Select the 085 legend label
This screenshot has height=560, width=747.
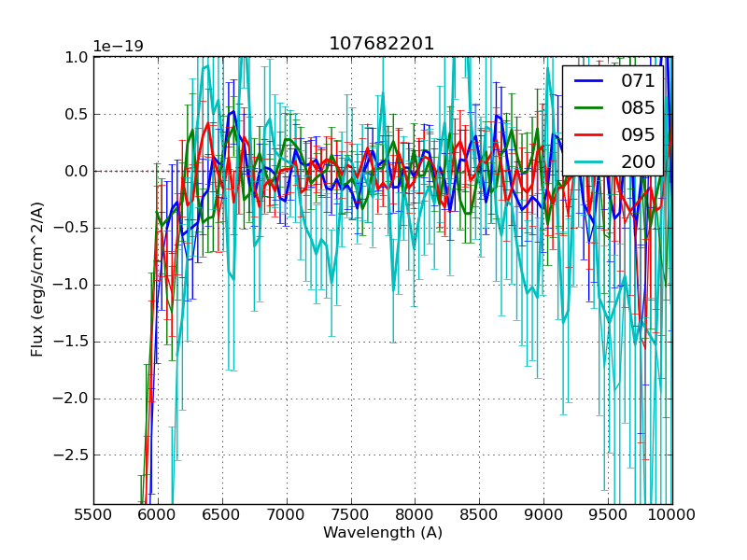(x=638, y=107)
